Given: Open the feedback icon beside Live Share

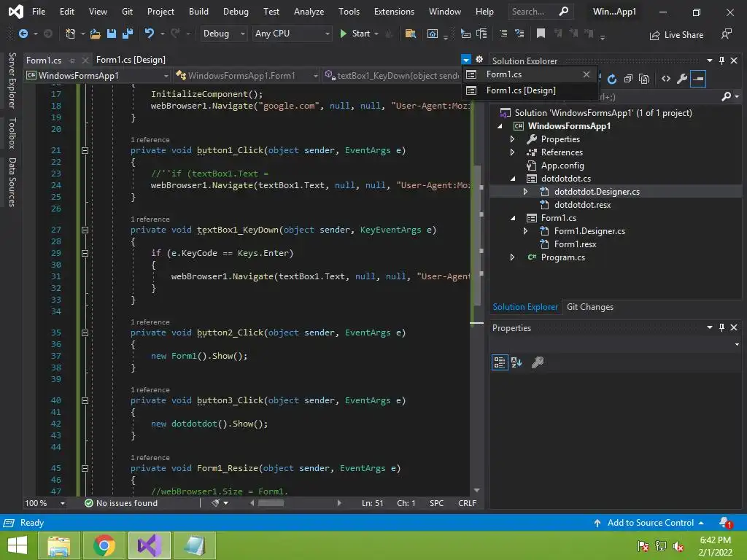Looking at the screenshot, I should pos(726,34).
